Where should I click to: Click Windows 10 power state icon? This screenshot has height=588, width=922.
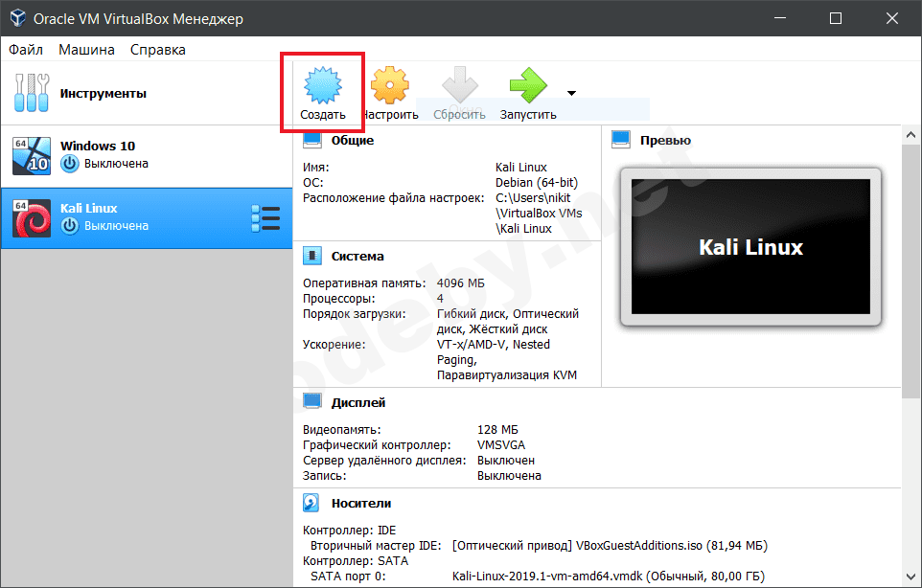pos(69,164)
